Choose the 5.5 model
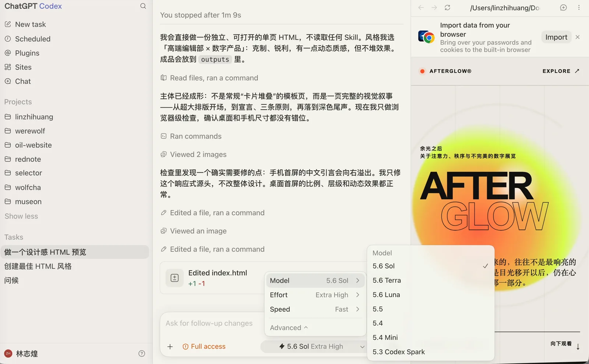This screenshot has height=364, width=589. (430, 309)
